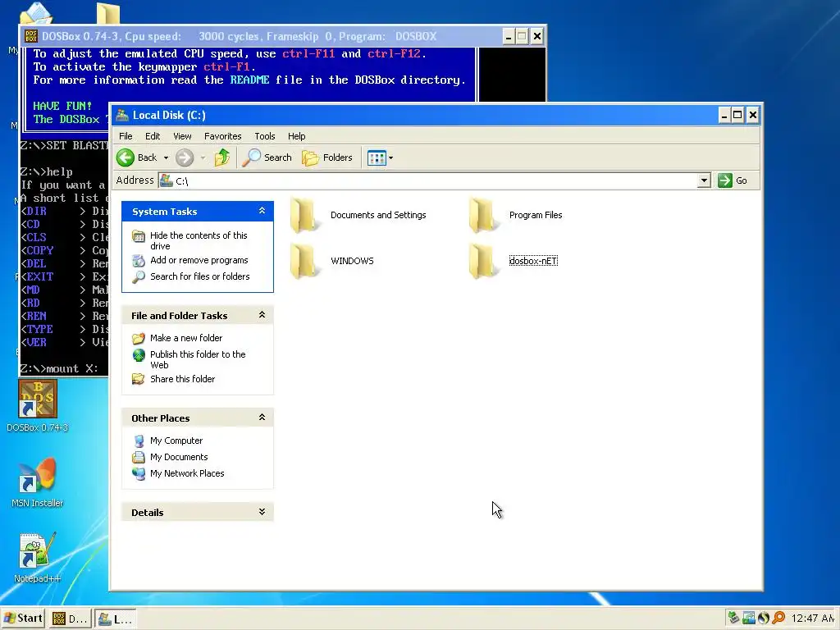
Task: Click Add or remove programs link
Action: pos(199,260)
